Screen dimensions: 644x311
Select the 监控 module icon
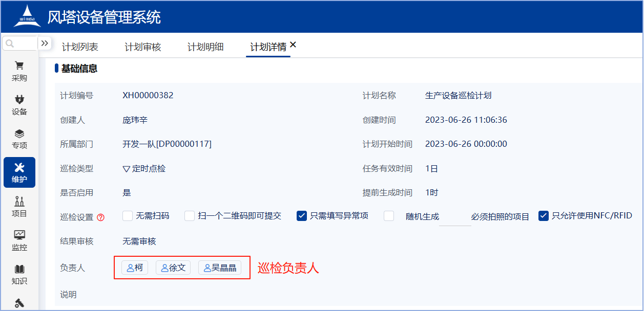click(19, 240)
